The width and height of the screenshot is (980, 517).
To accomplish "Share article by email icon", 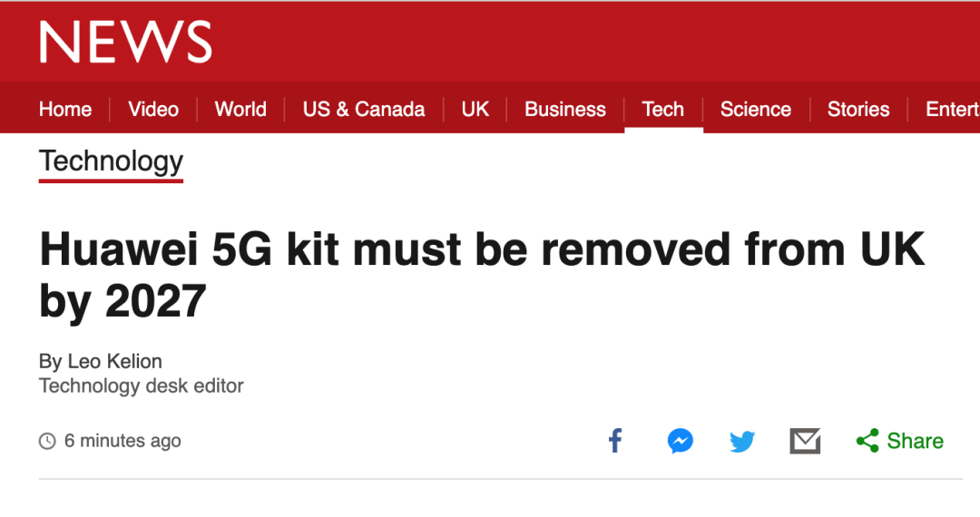I will (805, 442).
